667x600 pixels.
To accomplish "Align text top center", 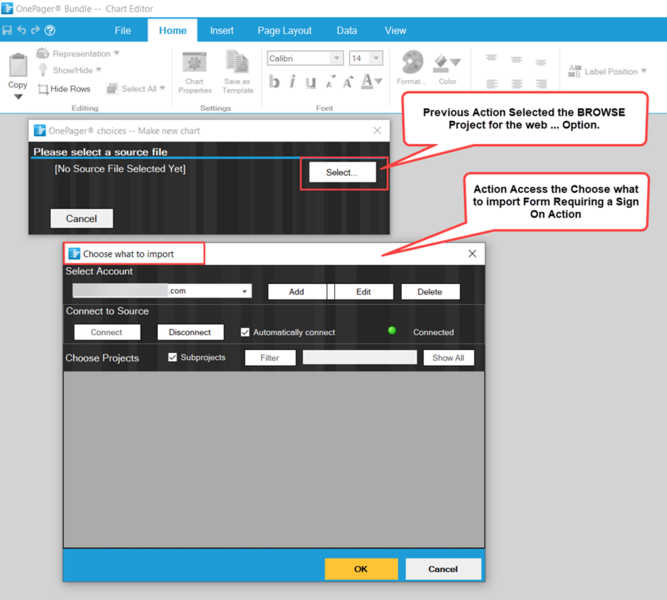I will (x=516, y=59).
